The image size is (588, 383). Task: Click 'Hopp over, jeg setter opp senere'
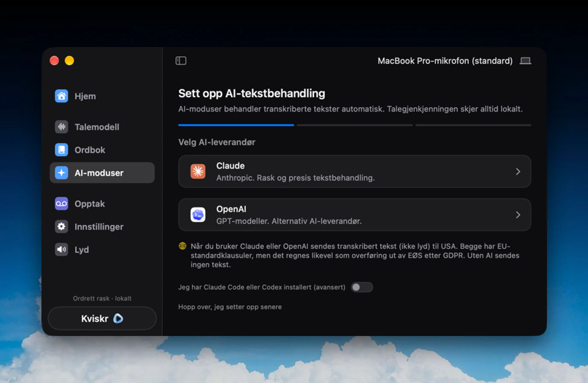point(230,307)
